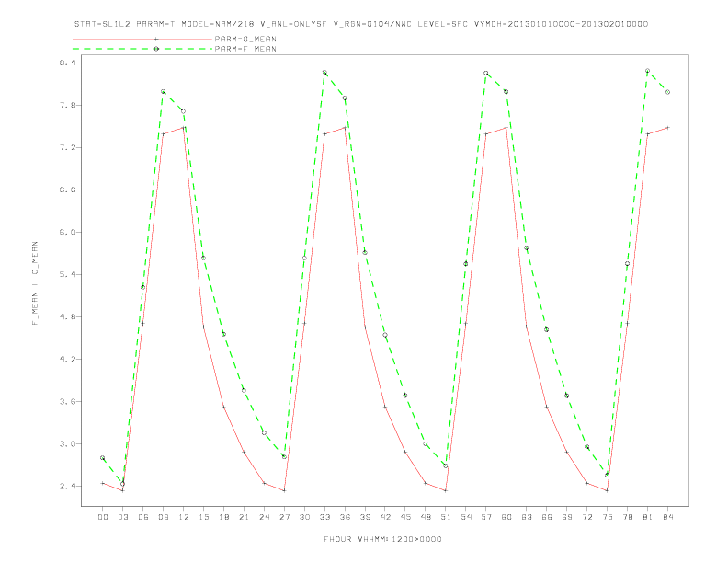Viewport: 728px width, 563px height.
Task: Click the 42 x-axis tick label
Action: (385, 517)
